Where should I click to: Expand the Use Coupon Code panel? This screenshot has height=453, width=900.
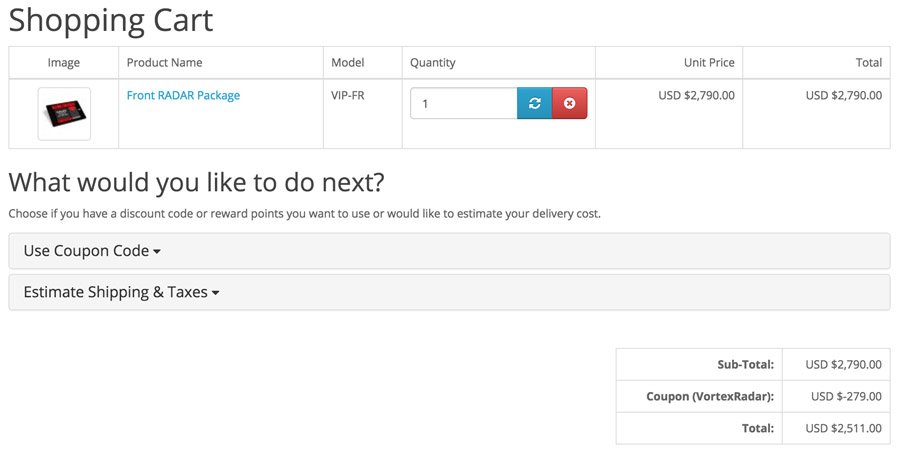pos(449,251)
